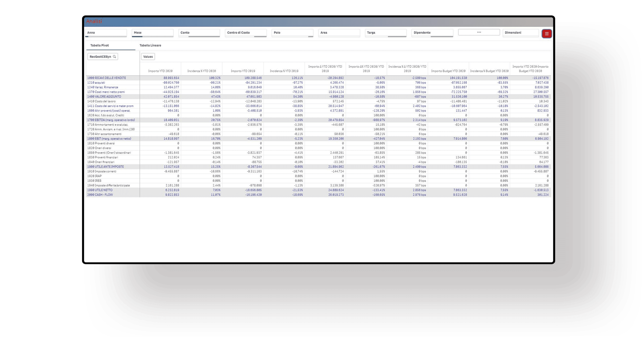Switch to the Tabella Lineare tab
This screenshot has width=644, height=343.
pos(150,46)
